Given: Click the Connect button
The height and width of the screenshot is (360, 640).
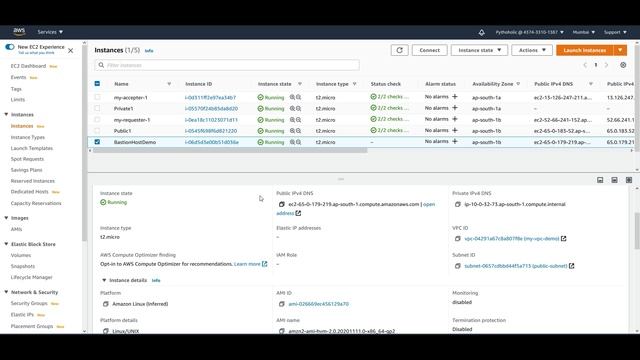Looking at the screenshot, I should click(429, 50).
